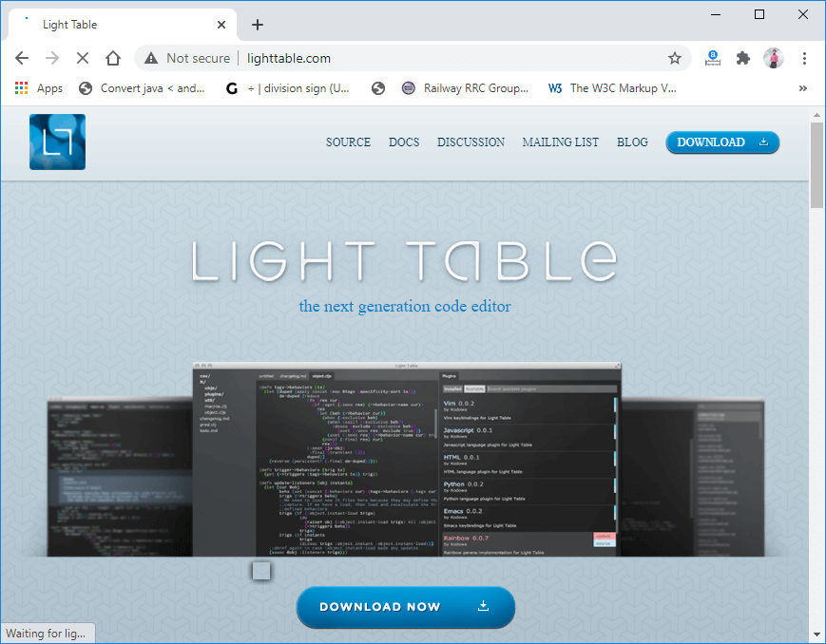This screenshot has height=644, width=826.
Task: Open the DOCS nav link
Action: [x=404, y=142]
